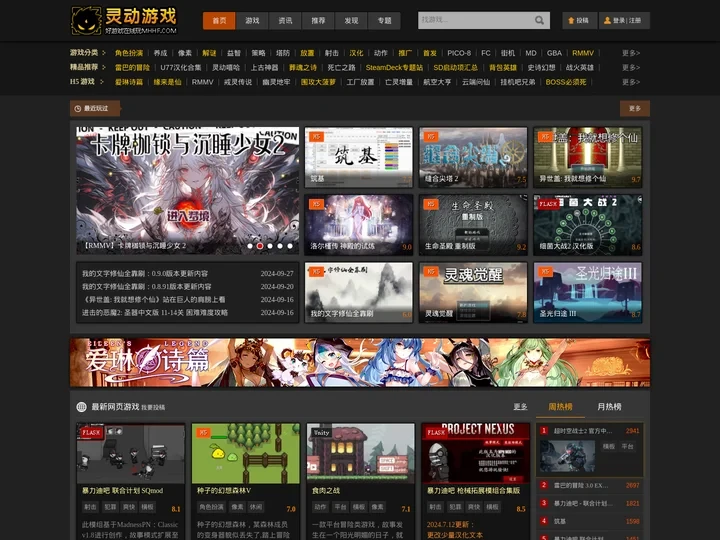The image size is (720, 540).
Task: Open the 异世盖: 我就想修个仙 thumbnail
Action: point(588,158)
